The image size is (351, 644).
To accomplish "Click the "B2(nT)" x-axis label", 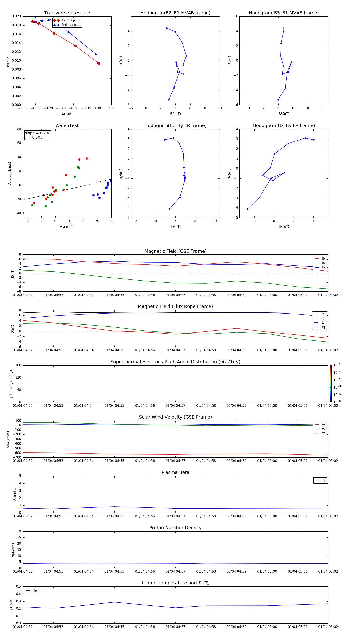I will point(175,114).
